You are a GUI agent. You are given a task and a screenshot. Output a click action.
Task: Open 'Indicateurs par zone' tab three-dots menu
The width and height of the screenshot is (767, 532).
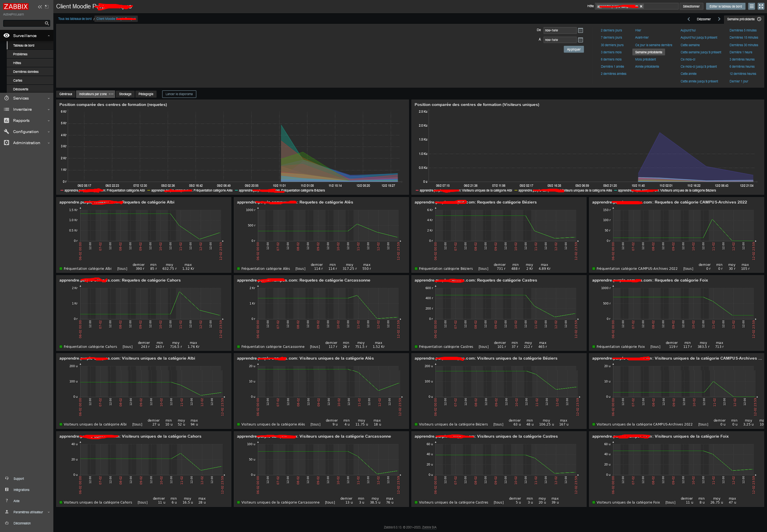click(x=111, y=94)
